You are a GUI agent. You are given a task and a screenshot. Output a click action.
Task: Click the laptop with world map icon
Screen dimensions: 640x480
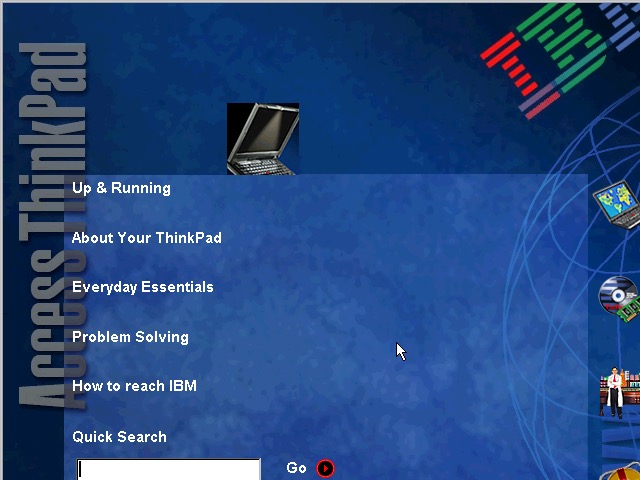[617, 204]
